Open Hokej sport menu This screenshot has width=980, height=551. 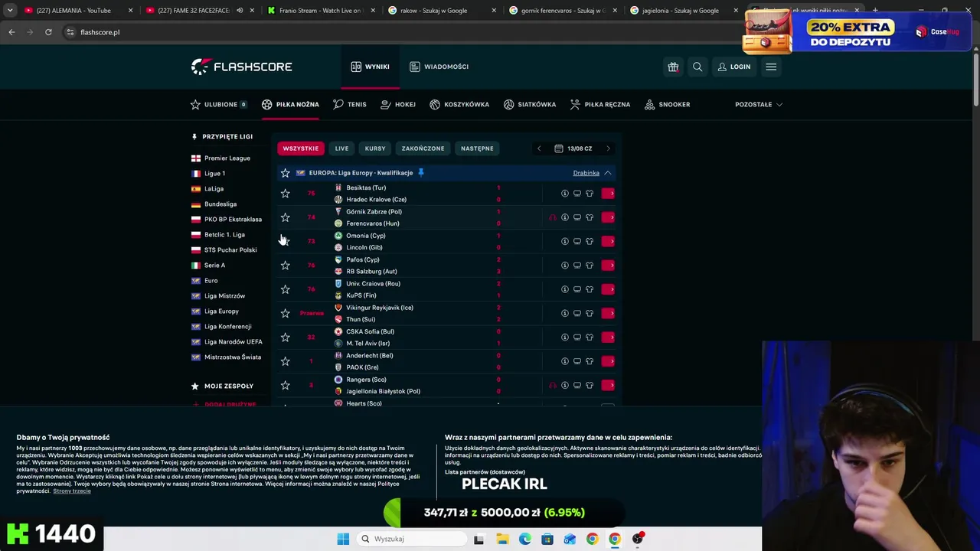tap(398, 104)
